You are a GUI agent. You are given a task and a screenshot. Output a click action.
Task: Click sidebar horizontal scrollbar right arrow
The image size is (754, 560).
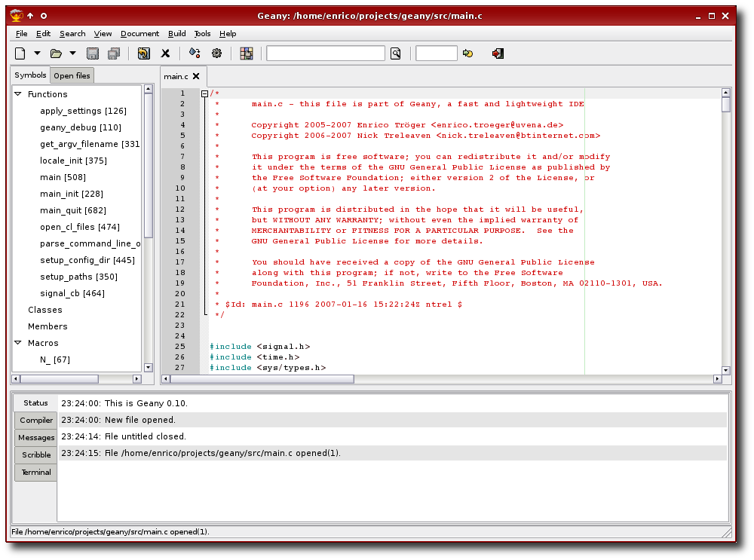pos(137,379)
